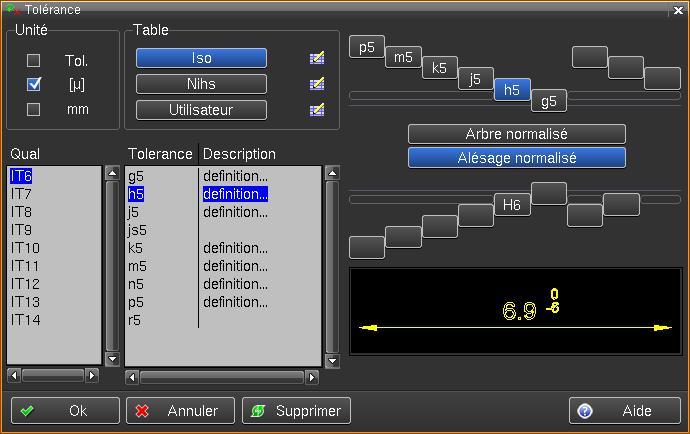Select the p5 tolerance block
Viewport: 690px width, 434px height.
click(367, 46)
